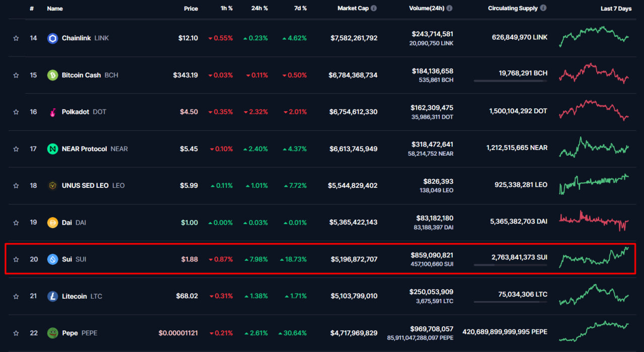Click the Pepe coin logo
The image size is (644, 352).
point(52,333)
